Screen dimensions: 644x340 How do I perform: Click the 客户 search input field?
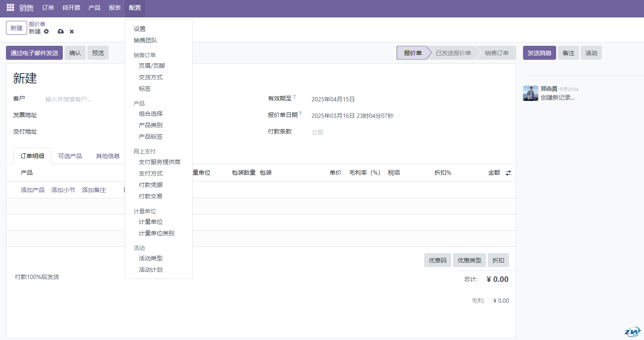[85, 99]
